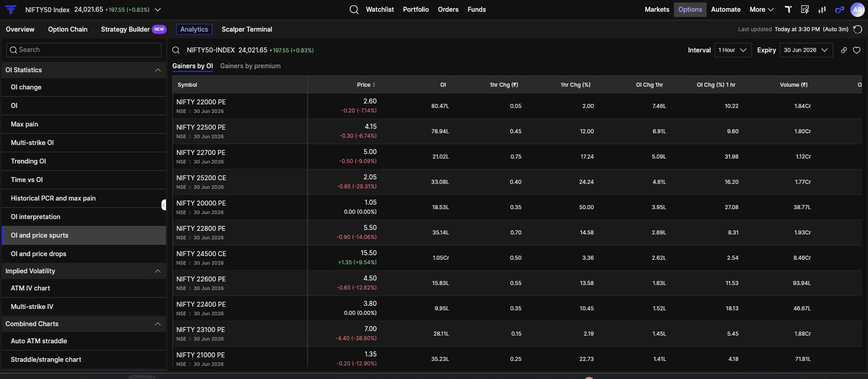Open the AR profile avatar

coord(858,9)
